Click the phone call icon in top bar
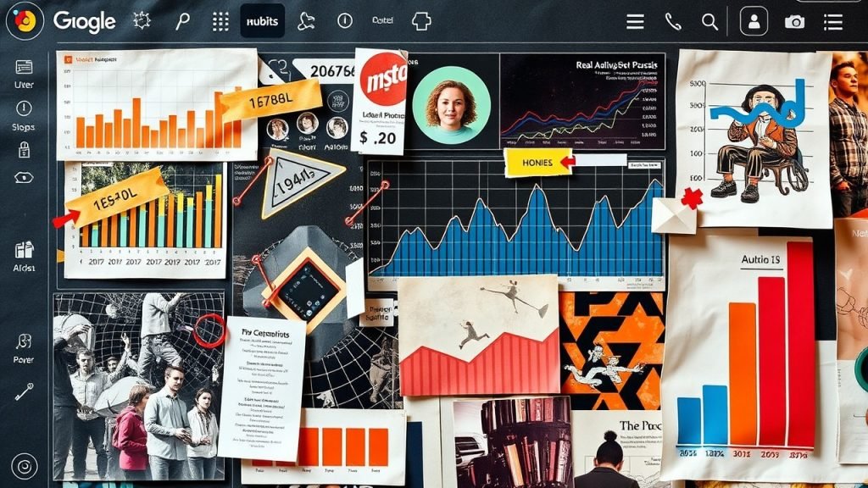This screenshot has height=488, width=868. (x=673, y=22)
